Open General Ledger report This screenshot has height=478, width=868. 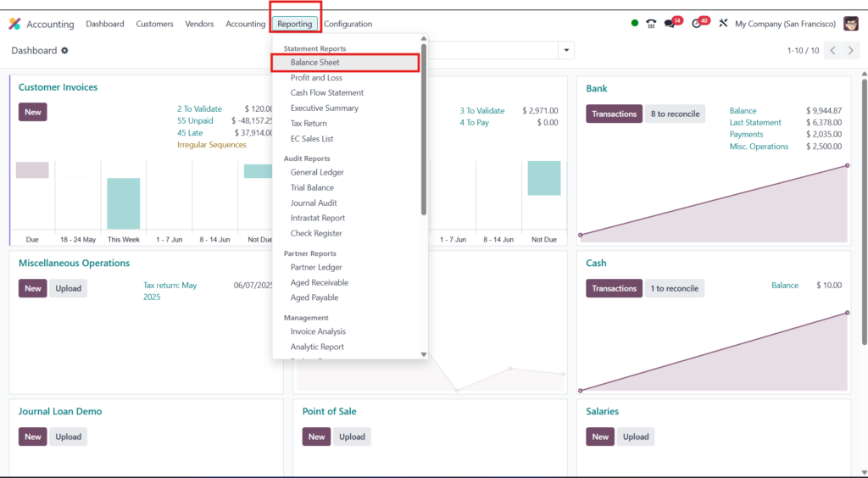(x=317, y=173)
